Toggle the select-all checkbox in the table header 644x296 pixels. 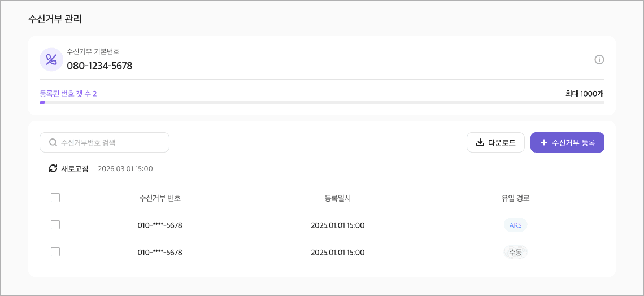(55, 198)
